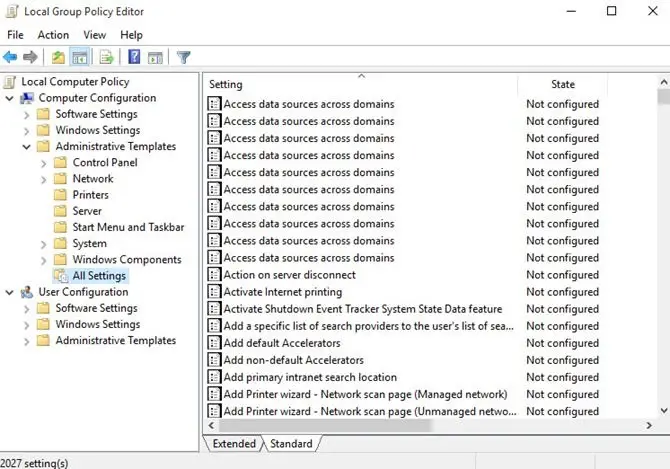Click the Local Computer Policy root icon

(x=10, y=82)
